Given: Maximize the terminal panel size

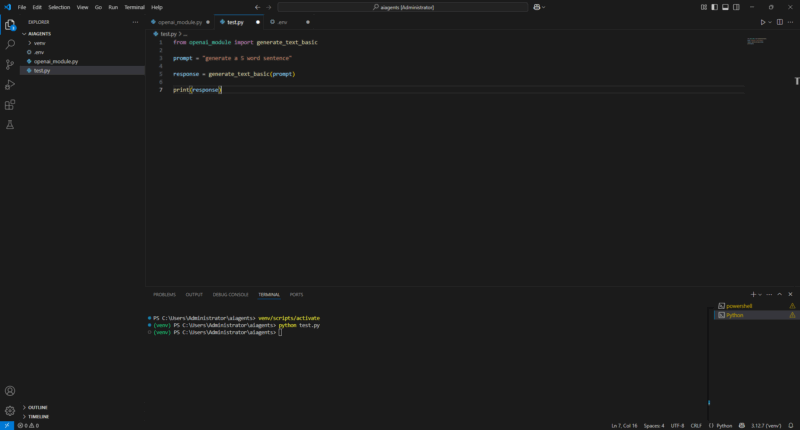Looking at the screenshot, I should pyautogui.click(x=780, y=294).
